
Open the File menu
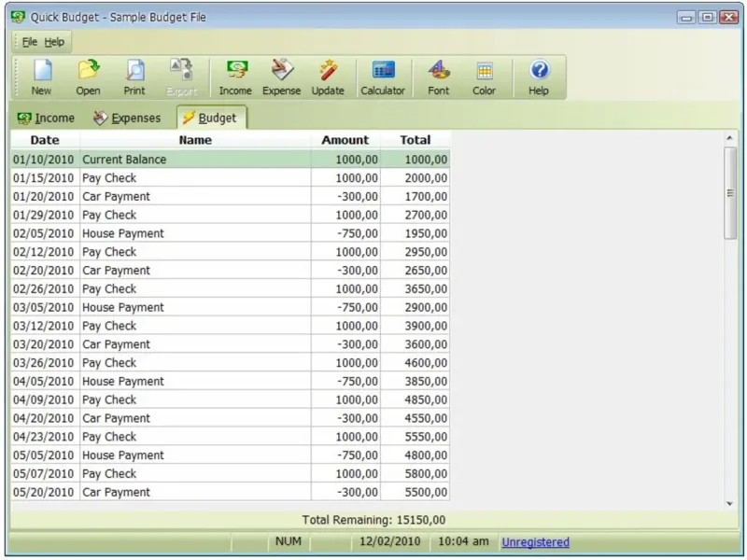click(30, 42)
